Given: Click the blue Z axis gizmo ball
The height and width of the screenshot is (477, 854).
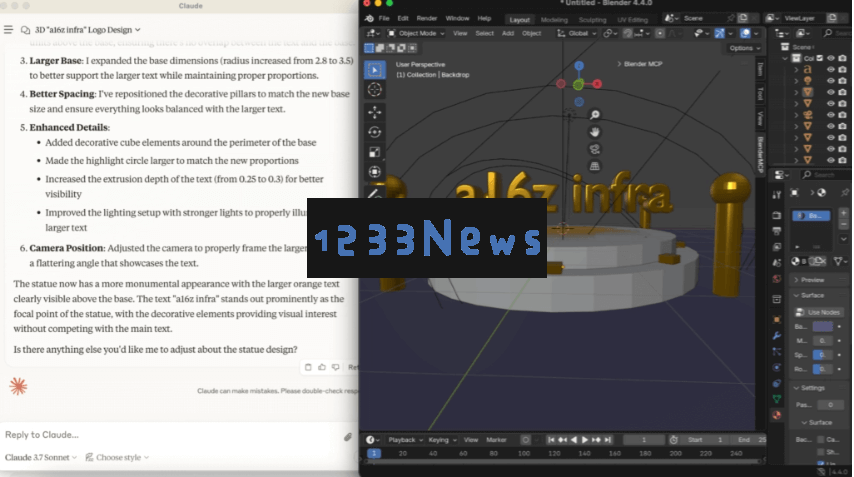Looking at the screenshot, I should [579, 66].
